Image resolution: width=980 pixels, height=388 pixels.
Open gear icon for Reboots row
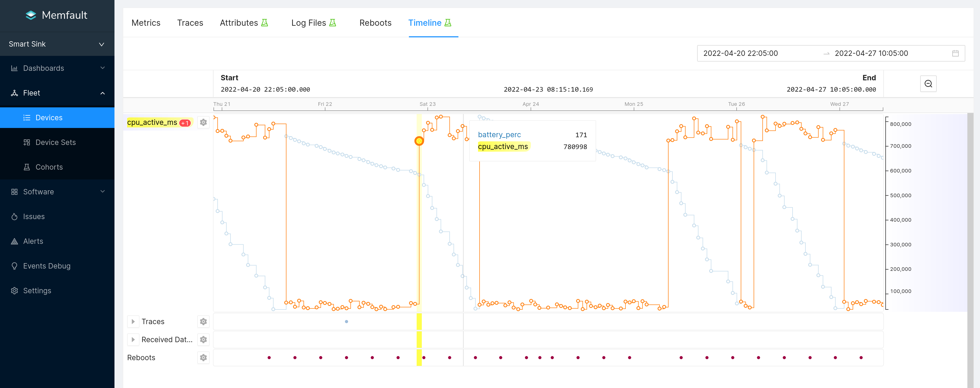pos(203,358)
